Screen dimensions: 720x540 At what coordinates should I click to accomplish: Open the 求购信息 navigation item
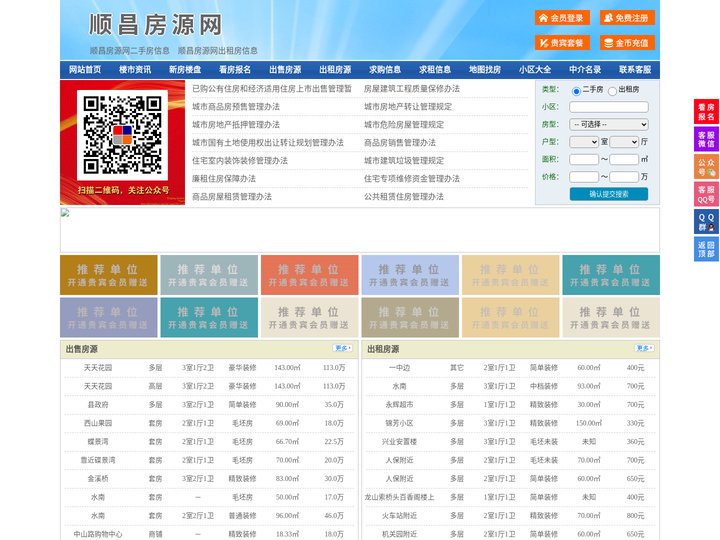pos(385,70)
